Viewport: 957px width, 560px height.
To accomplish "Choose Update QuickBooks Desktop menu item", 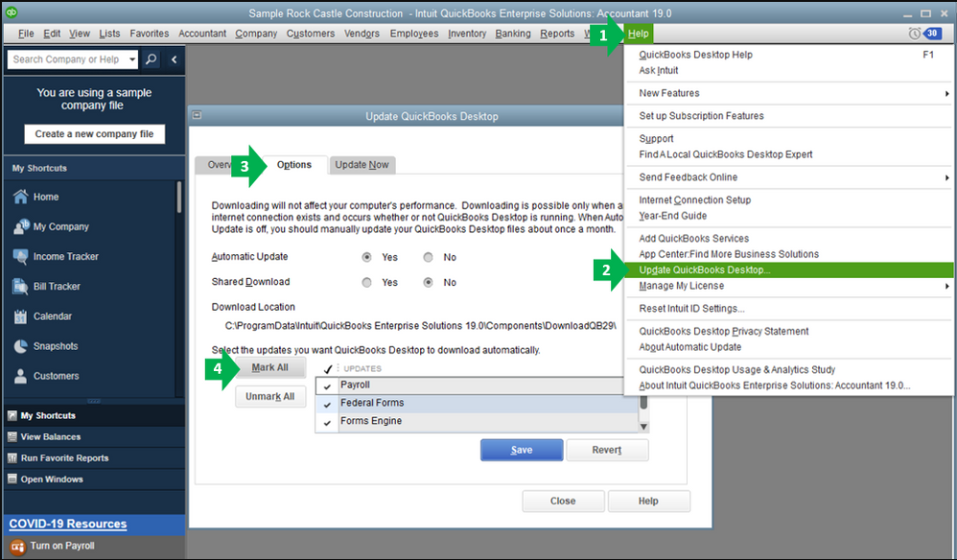I will pyautogui.click(x=789, y=269).
